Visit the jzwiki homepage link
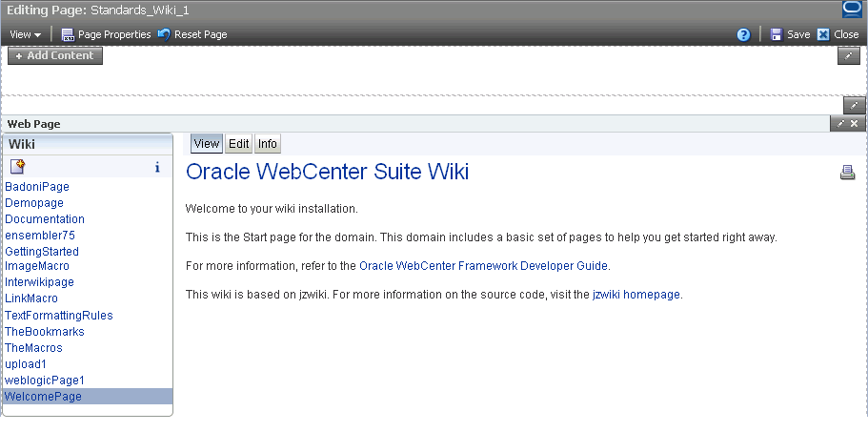Screen dimensions: 868x432 (636, 295)
